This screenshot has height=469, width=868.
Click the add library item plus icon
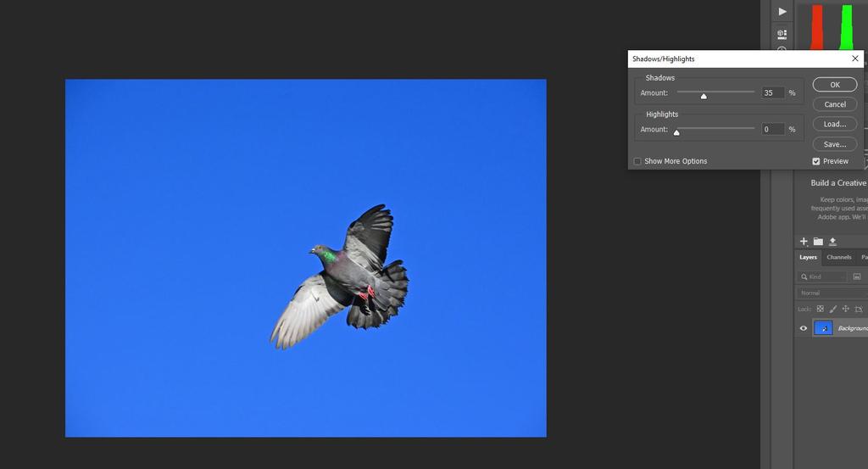[804, 242]
